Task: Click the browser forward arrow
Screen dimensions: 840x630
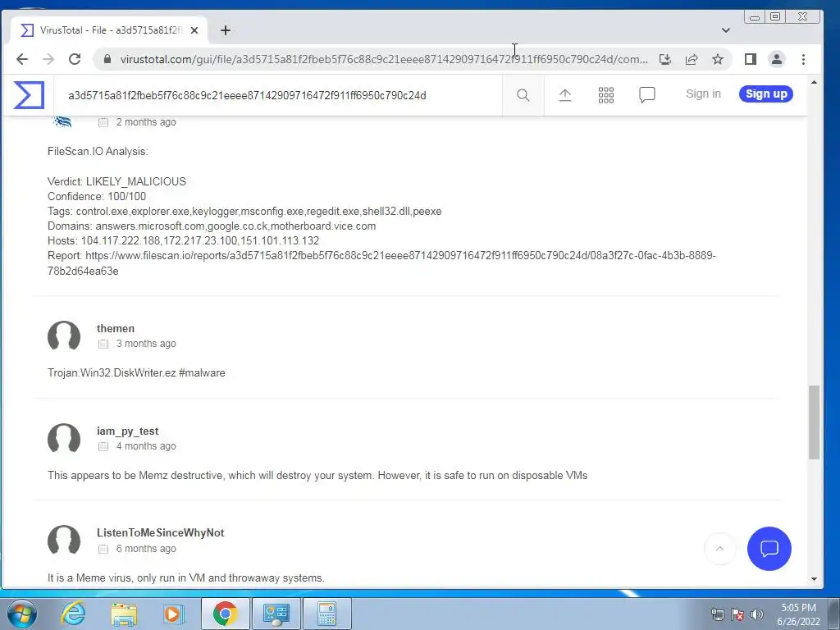Action: 48,59
